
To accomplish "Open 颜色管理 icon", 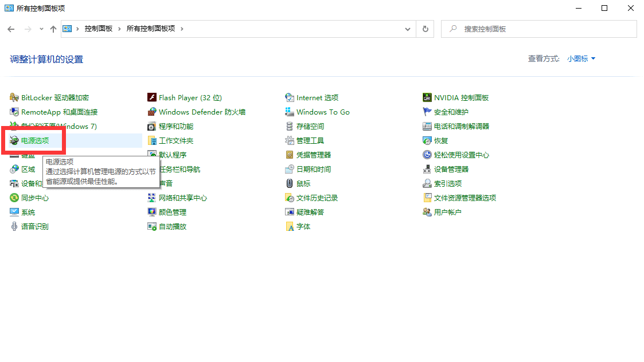I will (x=152, y=212).
